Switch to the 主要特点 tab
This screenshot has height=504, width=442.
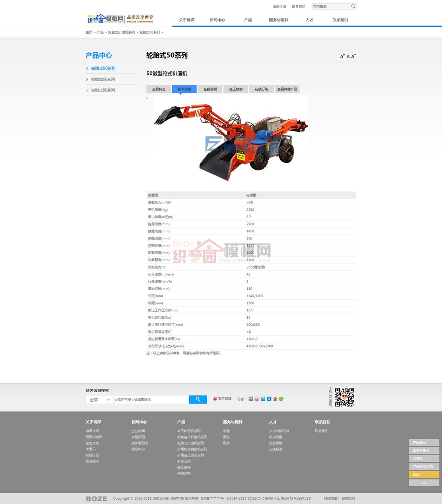[x=158, y=89]
